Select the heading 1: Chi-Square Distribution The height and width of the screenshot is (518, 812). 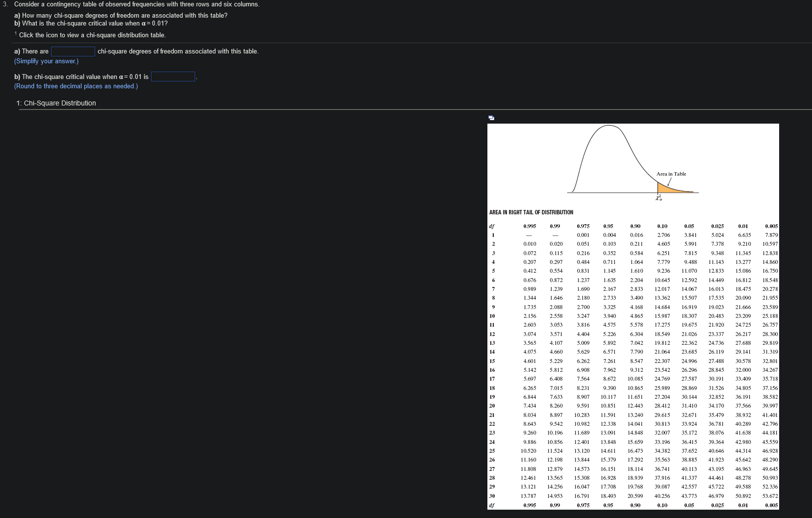click(x=56, y=103)
